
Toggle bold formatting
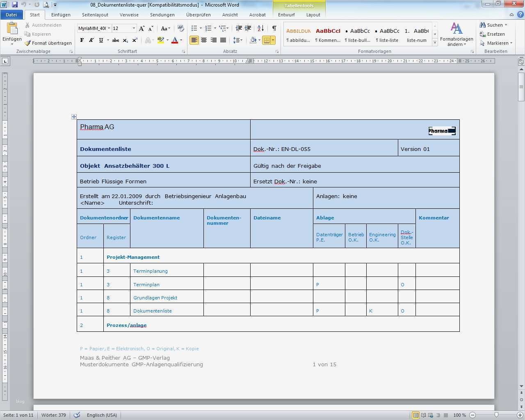(x=82, y=40)
